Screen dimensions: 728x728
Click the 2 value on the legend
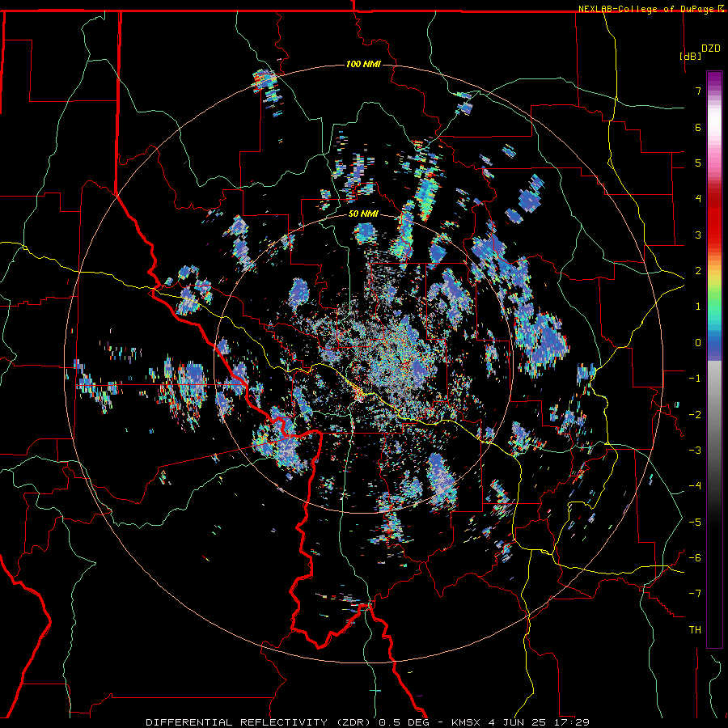point(698,270)
